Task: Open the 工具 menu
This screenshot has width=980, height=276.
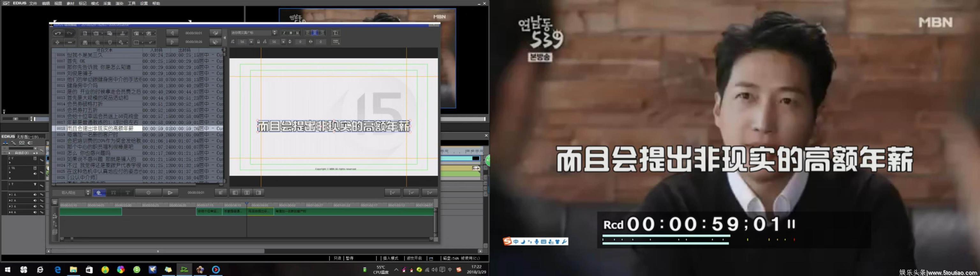Action: tap(132, 4)
